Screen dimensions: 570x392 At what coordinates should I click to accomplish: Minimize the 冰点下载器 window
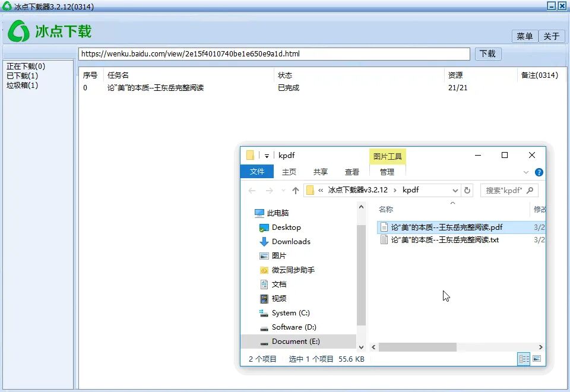(552, 6)
